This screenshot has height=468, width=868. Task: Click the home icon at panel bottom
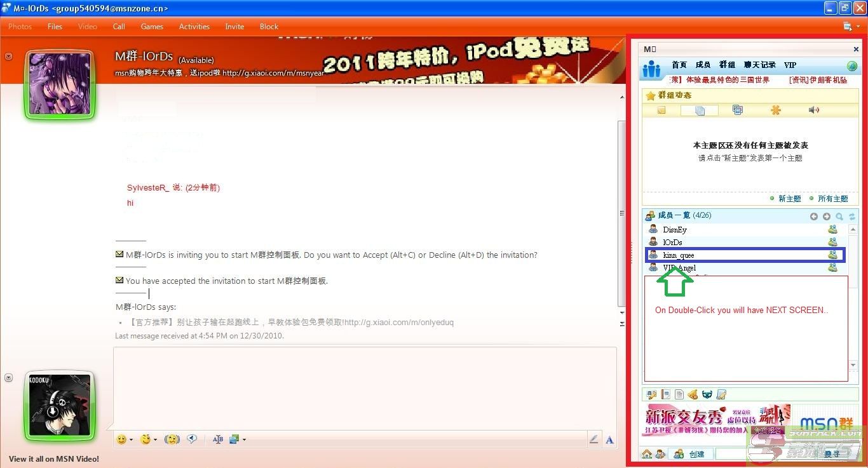coord(647,454)
